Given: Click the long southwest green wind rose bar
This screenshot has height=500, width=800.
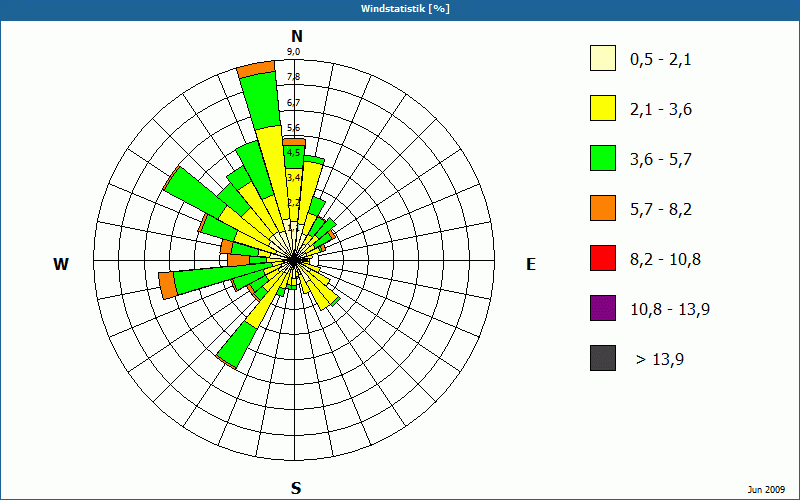Looking at the screenshot, I should [x=238, y=344].
